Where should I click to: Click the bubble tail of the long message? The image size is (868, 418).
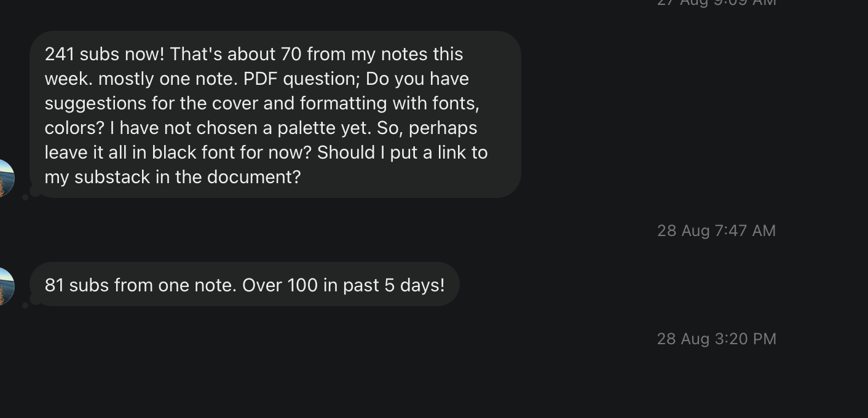(x=28, y=195)
